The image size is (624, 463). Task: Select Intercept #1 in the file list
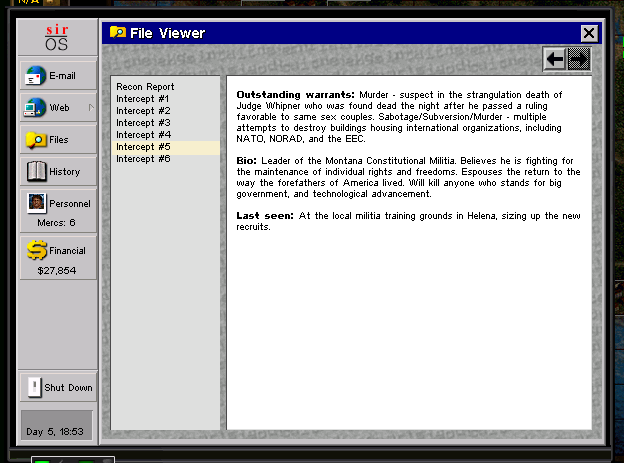(x=165, y=99)
